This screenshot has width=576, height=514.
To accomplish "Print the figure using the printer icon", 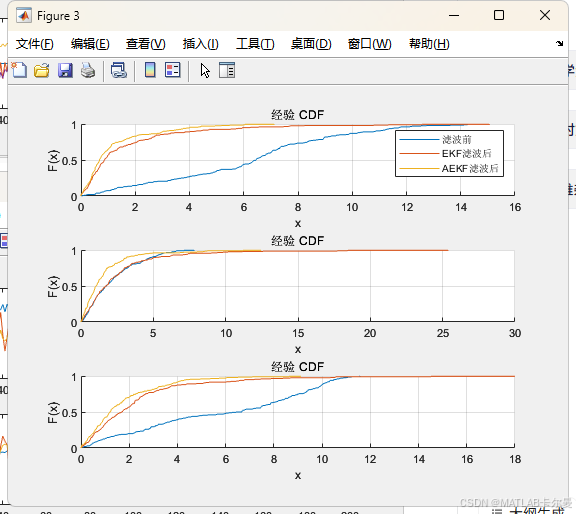I will 88,70.
